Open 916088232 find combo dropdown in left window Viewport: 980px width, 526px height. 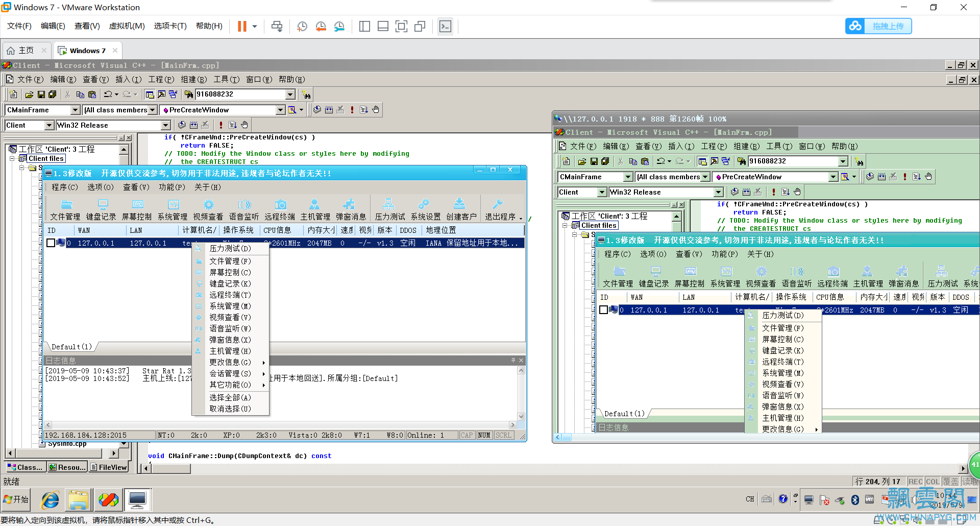[290, 94]
